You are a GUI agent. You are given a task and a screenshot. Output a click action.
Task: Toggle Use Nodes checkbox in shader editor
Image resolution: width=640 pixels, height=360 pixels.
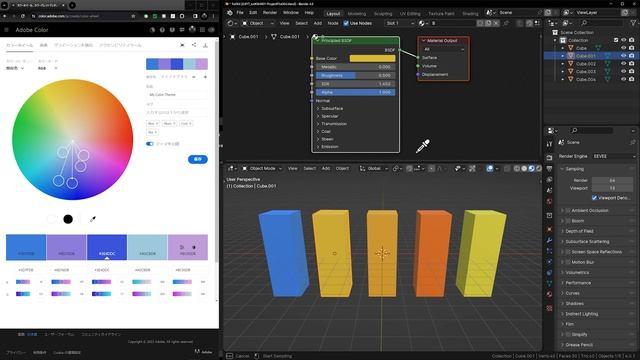point(346,23)
